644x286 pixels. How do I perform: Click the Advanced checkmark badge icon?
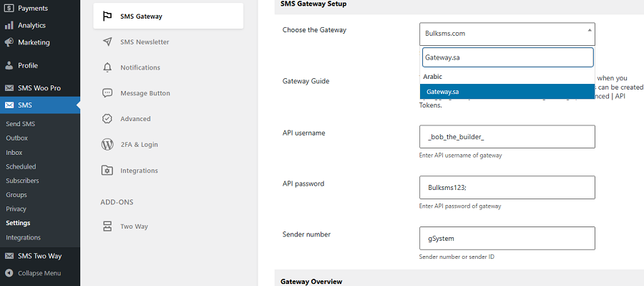pyautogui.click(x=107, y=119)
